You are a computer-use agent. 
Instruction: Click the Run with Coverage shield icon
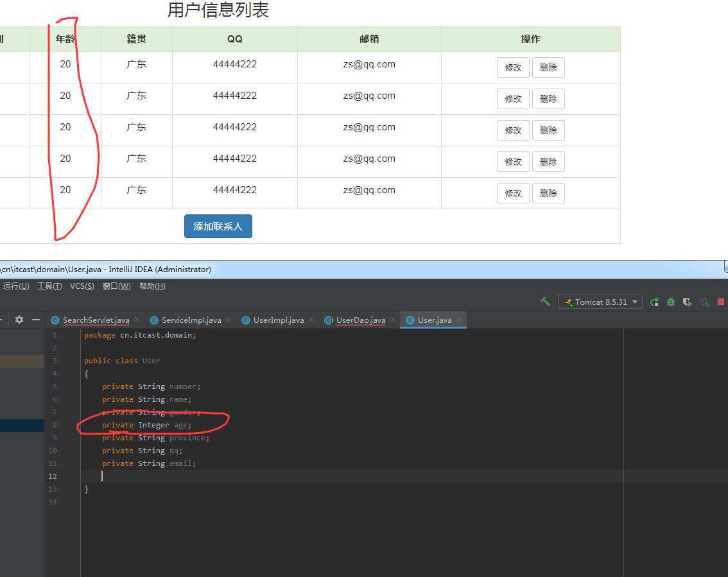687,302
